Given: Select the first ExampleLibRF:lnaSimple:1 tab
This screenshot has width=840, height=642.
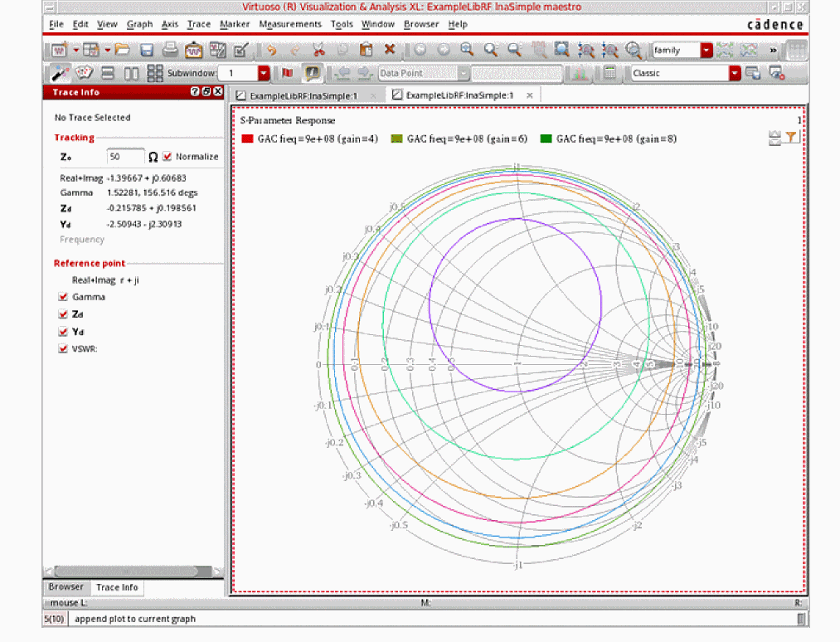Looking at the screenshot, I should click(x=303, y=95).
